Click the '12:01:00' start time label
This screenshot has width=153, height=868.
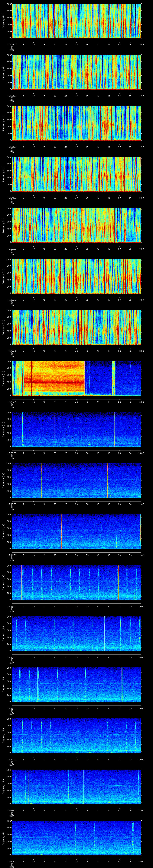click(12, 44)
